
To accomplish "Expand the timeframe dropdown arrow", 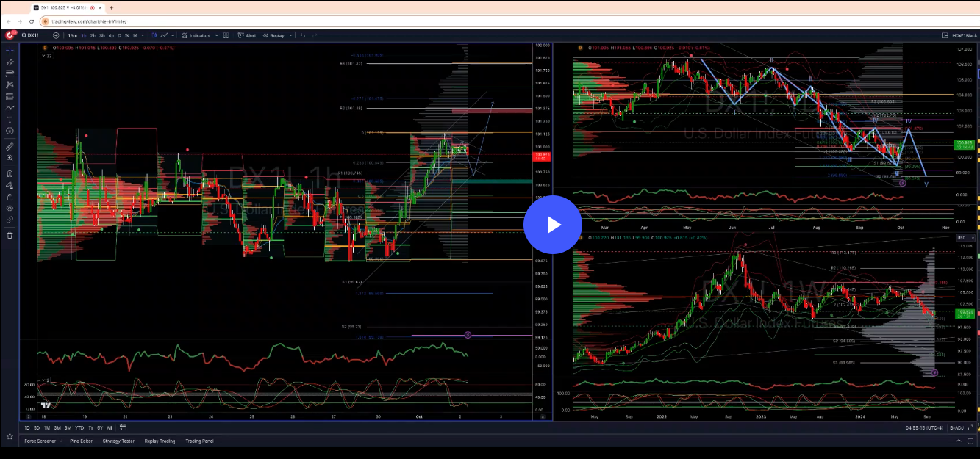I will pos(143,35).
